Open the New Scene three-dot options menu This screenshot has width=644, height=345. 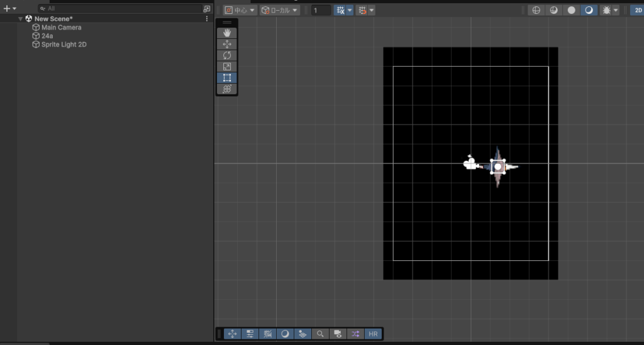pyautogui.click(x=207, y=19)
